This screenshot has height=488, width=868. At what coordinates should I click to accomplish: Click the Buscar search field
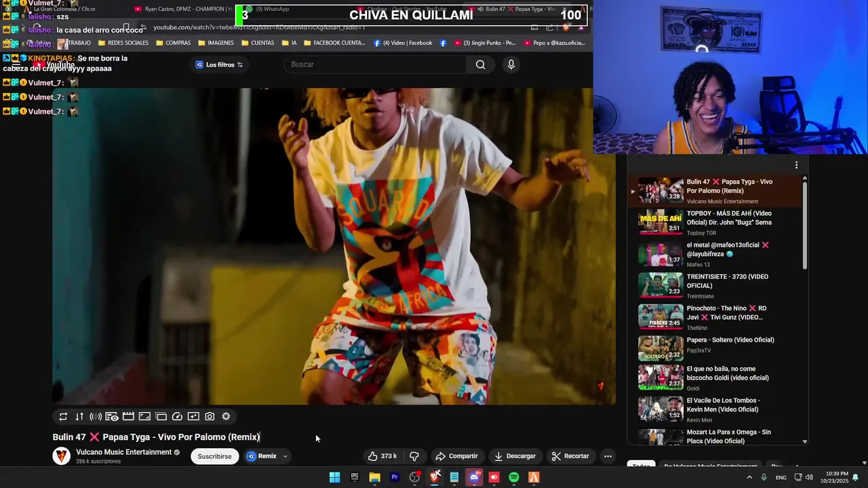374,64
